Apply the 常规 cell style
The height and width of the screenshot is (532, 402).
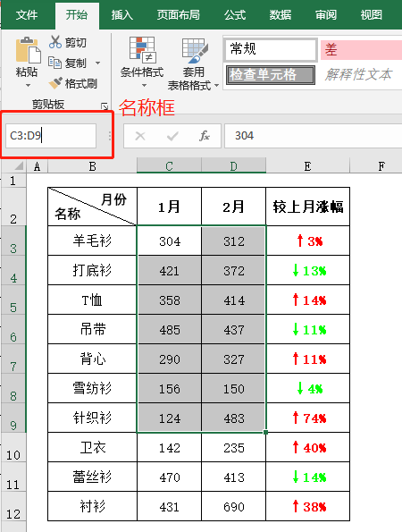coord(272,49)
